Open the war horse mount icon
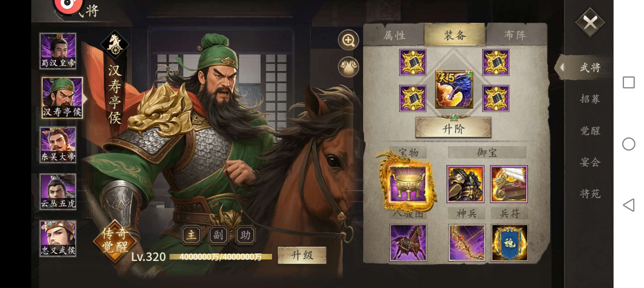The image size is (644, 288). (408, 242)
